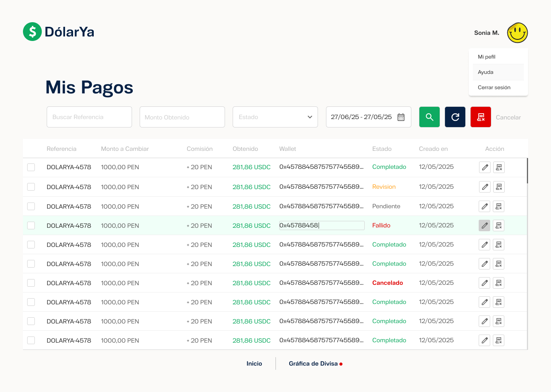This screenshot has height=392, width=551.
Task: Click the smiley face user avatar
Action: 517,33
